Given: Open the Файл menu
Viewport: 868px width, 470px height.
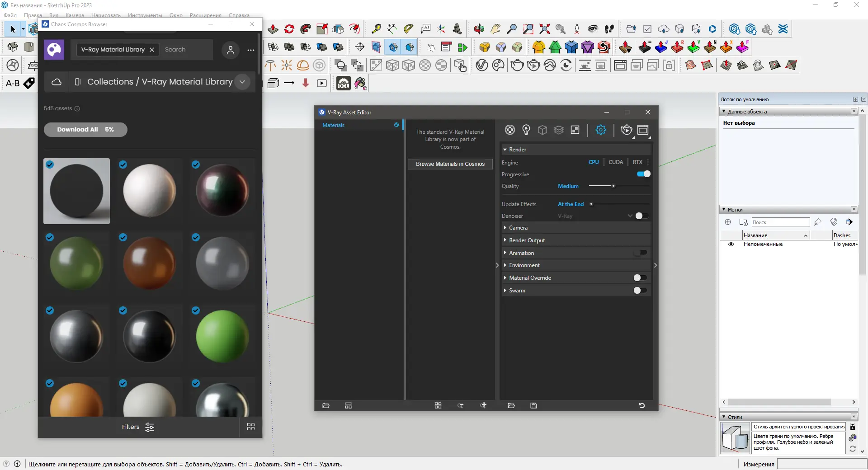Looking at the screenshot, I should (10, 15).
